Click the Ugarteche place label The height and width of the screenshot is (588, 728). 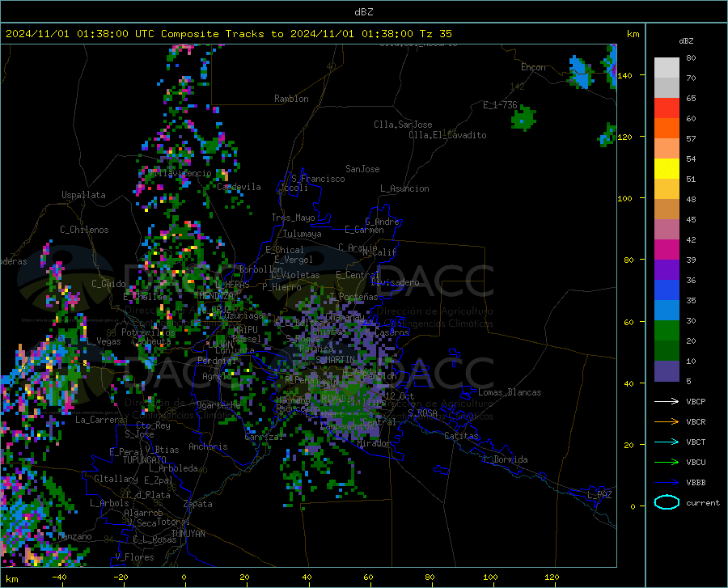(218, 405)
